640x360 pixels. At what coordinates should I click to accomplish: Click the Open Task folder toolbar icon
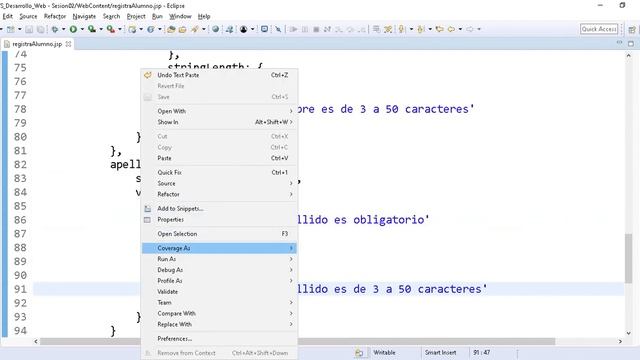point(182,29)
